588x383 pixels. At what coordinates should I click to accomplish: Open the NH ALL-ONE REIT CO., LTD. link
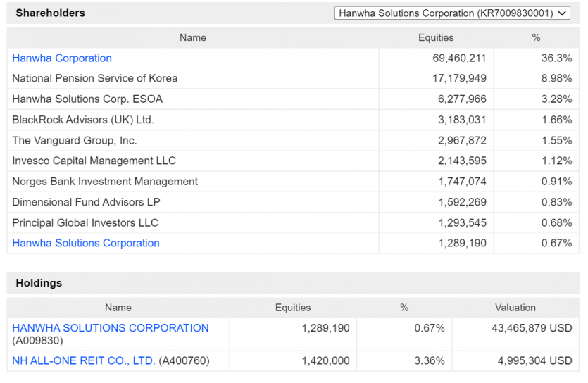84,360
